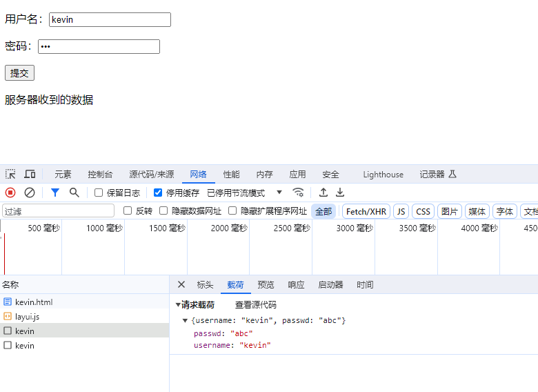
Task: Click into the 过滤 filter text field
Action: coord(59,211)
